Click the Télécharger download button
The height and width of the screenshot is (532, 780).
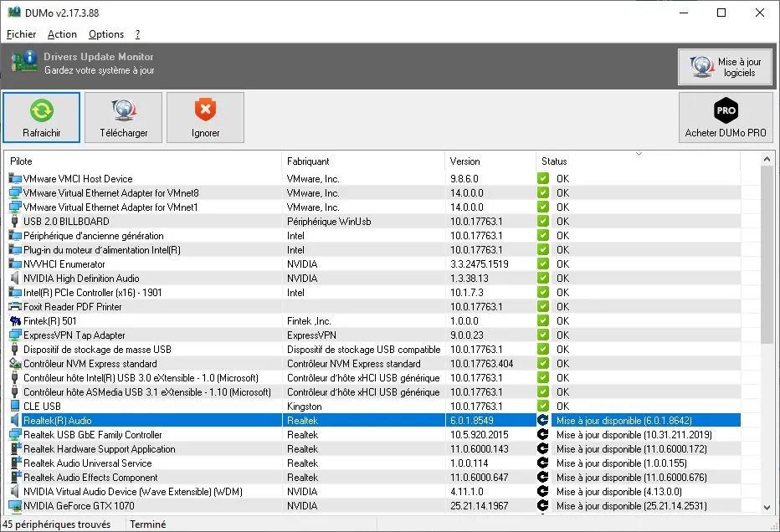pos(123,117)
